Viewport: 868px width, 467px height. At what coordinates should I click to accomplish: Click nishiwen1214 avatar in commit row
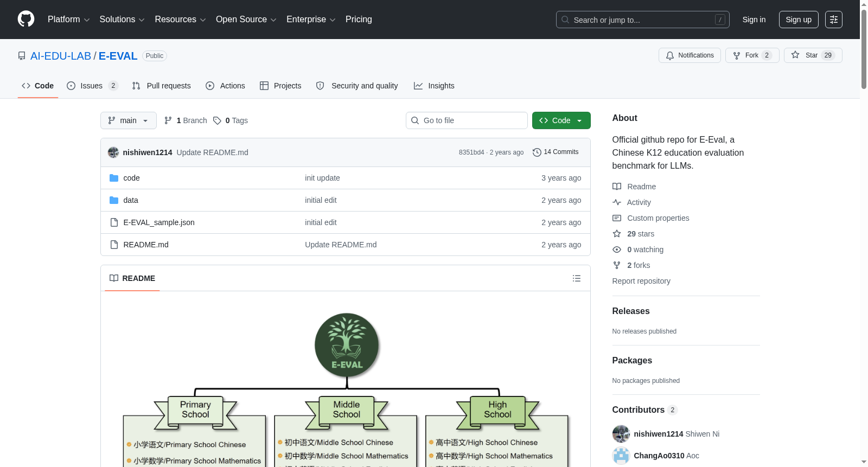[x=113, y=152]
